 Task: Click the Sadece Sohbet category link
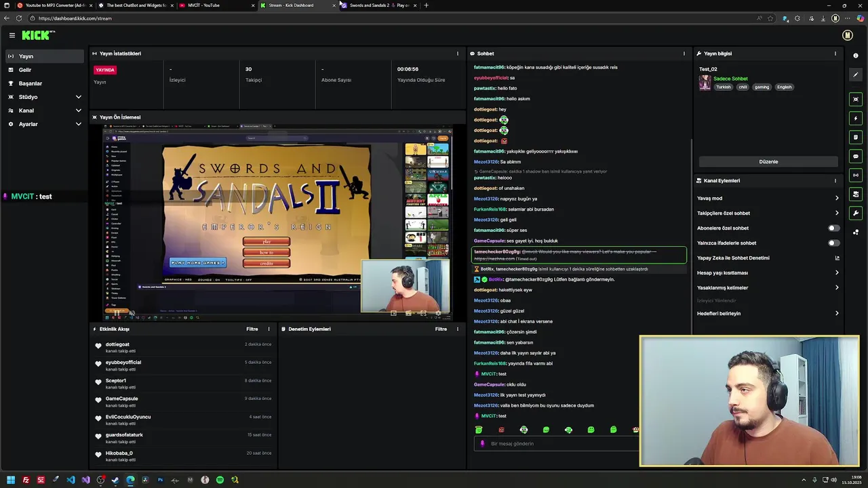pos(730,79)
